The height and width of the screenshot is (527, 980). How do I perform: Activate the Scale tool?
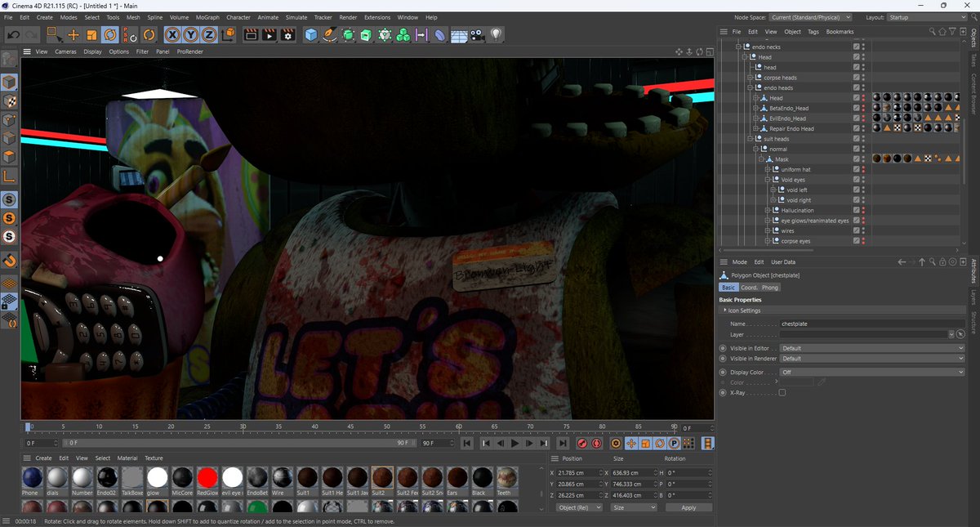[91, 34]
